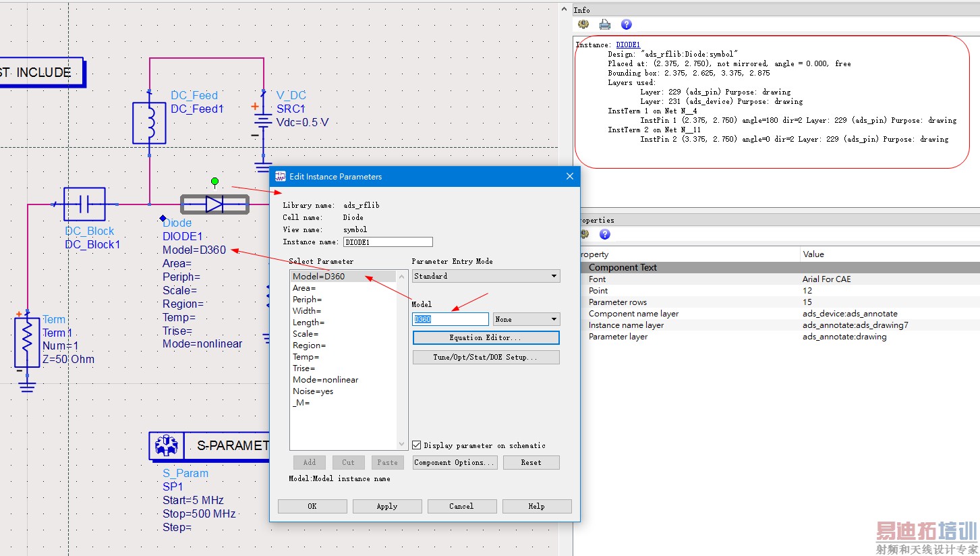Select Mode=nonlinear in the parameter list
Viewport: 980px width, 556px height.
point(326,380)
